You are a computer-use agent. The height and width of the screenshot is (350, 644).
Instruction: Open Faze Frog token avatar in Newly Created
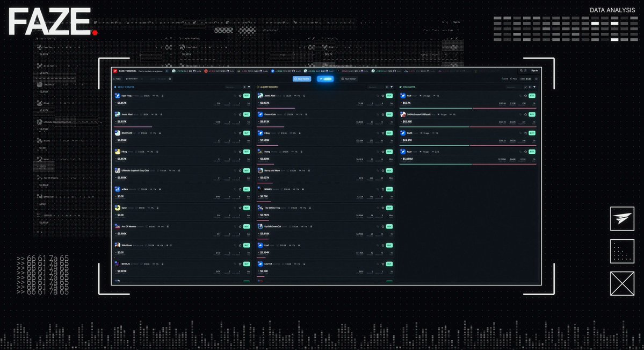pyautogui.click(x=118, y=96)
